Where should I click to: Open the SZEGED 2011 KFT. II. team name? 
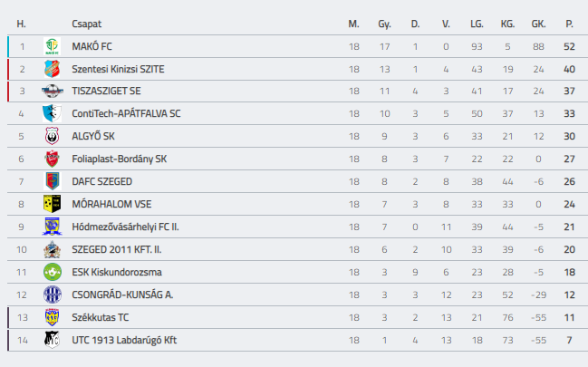(x=117, y=249)
